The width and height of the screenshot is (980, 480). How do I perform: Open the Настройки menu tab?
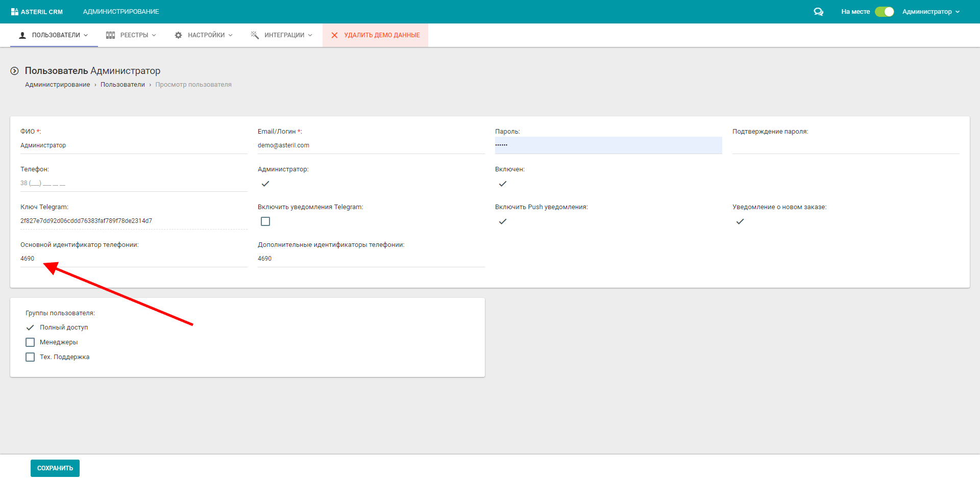(x=206, y=35)
